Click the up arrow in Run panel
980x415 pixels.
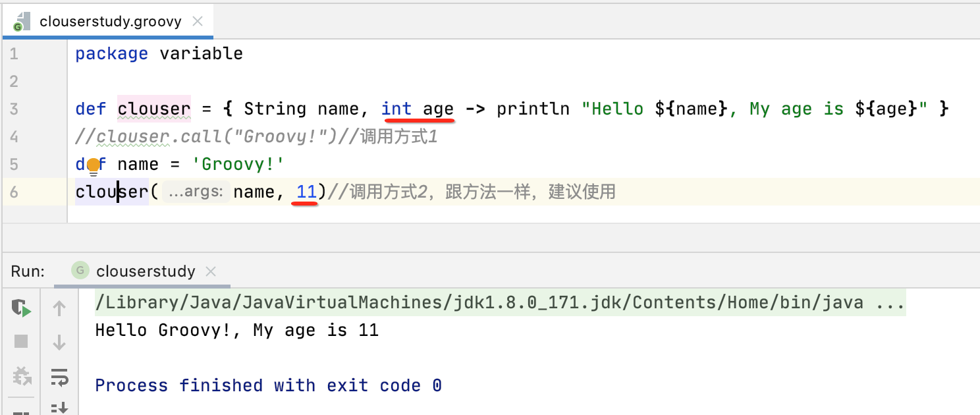(59, 308)
